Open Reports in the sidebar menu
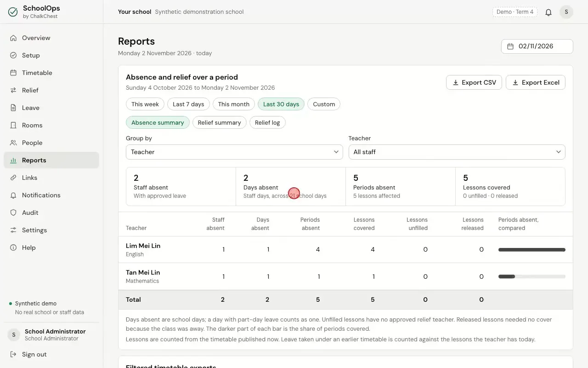The height and width of the screenshot is (368, 588). click(51, 161)
